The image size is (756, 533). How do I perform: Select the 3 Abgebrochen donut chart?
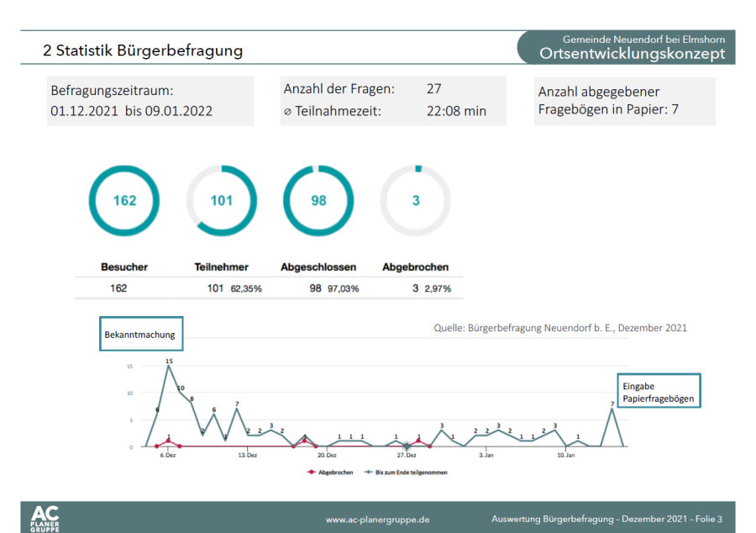coord(415,200)
